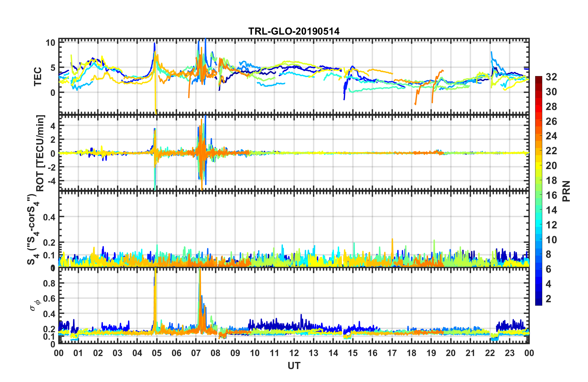
Task: Click colorbar tick label 26
Action: tap(551, 121)
